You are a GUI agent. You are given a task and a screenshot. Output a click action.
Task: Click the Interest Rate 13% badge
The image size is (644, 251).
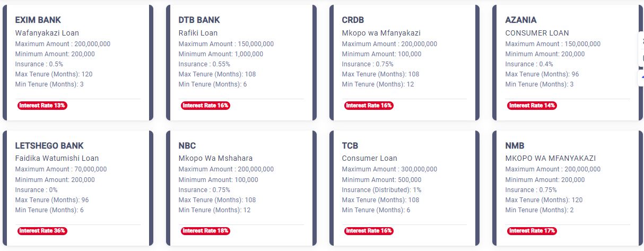(x=42, y=106)
